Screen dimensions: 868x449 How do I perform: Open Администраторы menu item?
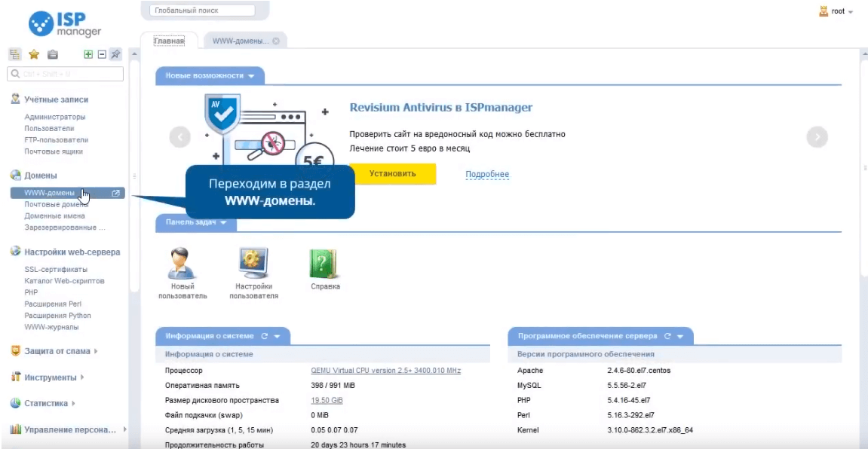click(x=55, y=118)
